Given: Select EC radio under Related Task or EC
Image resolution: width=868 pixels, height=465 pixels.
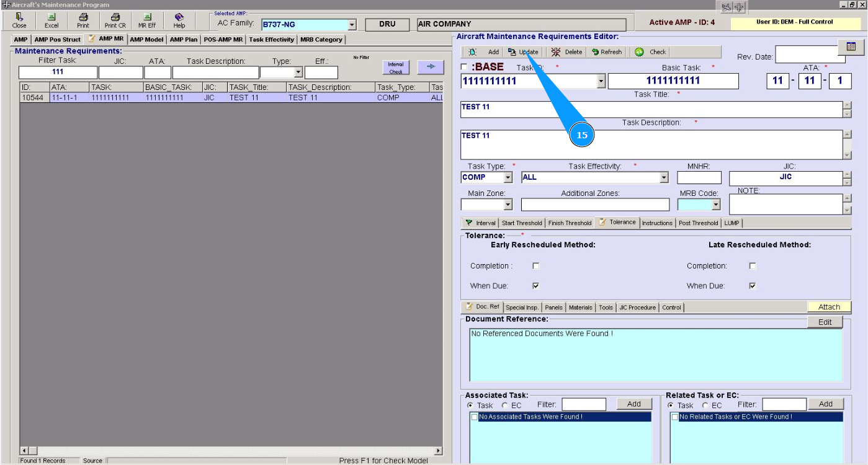Looking at the screenshot, I should pos(705,405).
